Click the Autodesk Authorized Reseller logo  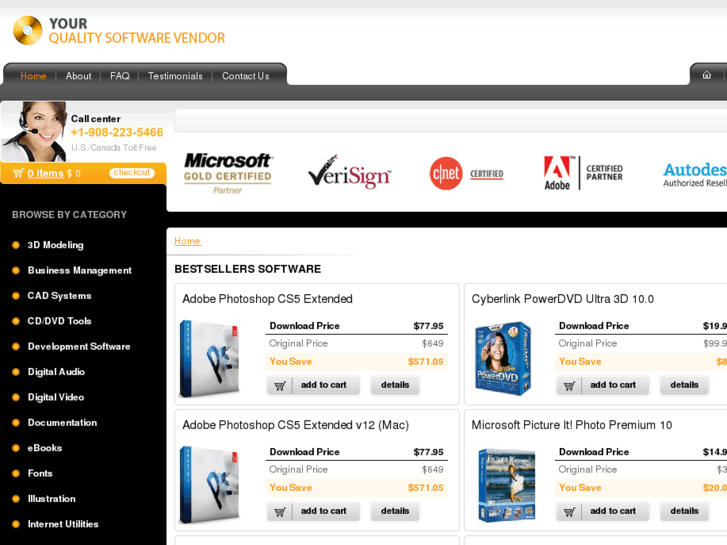695,174
